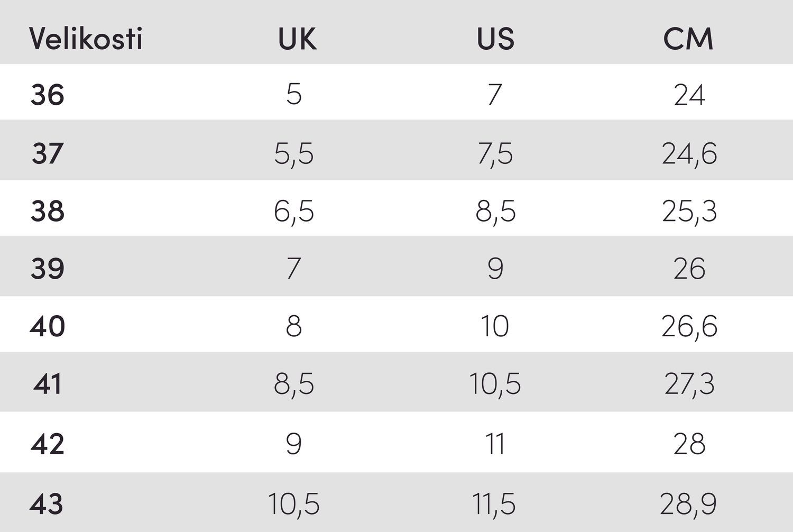This screenshot has width=793, height=532.
Task: Select US value 11,5 for size 43
Action: tap(494, 503)
